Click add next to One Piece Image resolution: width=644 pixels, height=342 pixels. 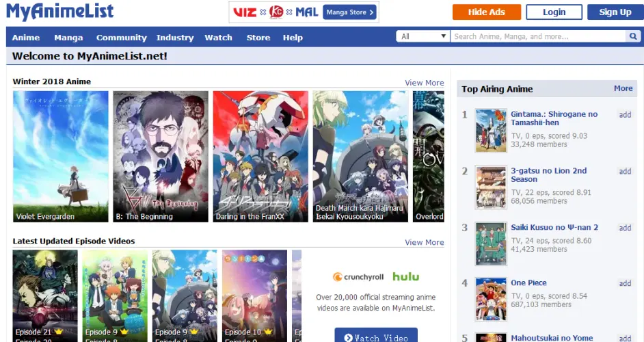[x=625, y=283]
